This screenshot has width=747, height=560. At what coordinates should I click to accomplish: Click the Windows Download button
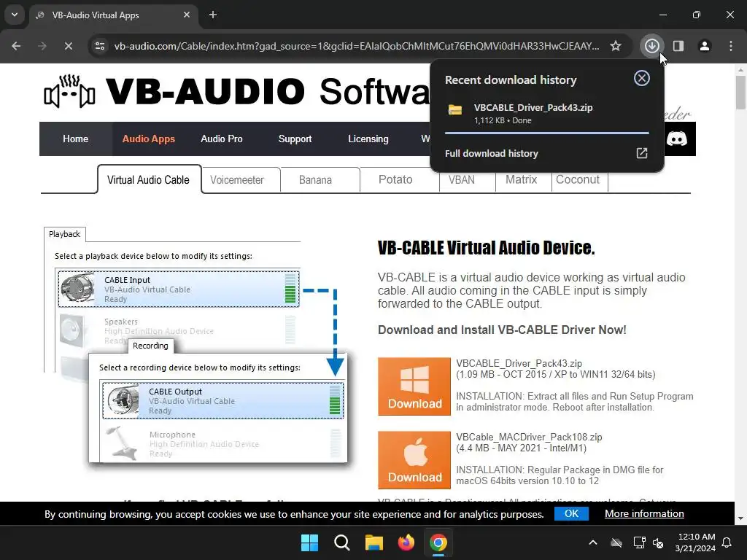[414, 386]
